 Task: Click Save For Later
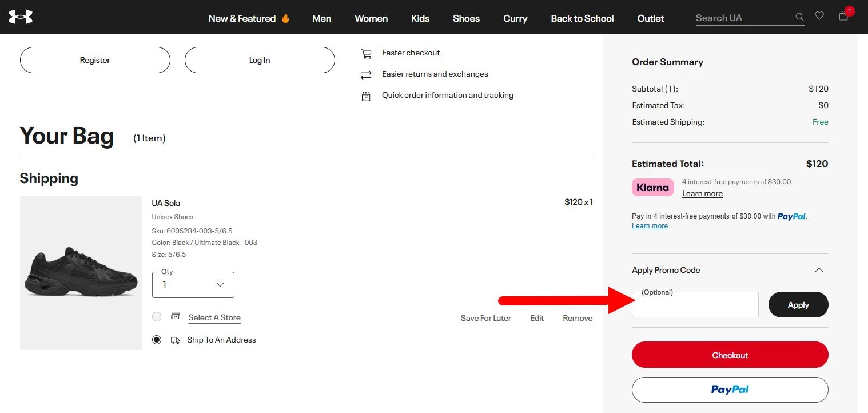[x=486, y=318]
